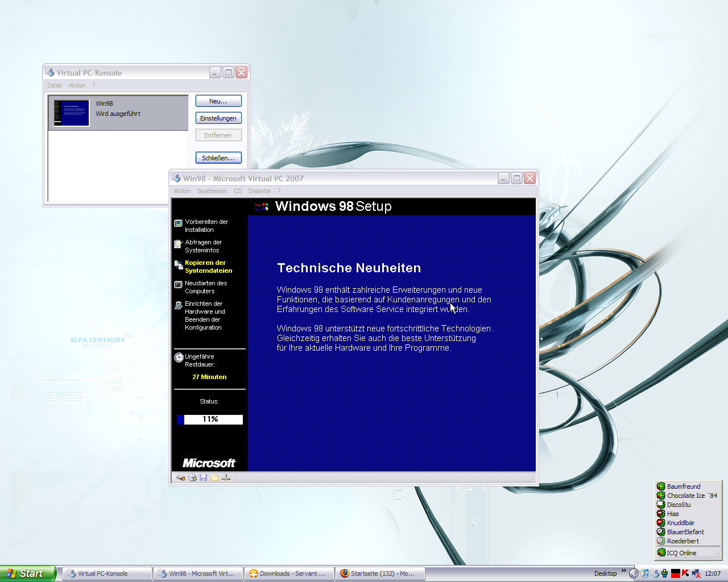The image size is (728, 582).
Task: Click the Virtual PC-Konsole title bar icon
Action: tap(50, 73)
